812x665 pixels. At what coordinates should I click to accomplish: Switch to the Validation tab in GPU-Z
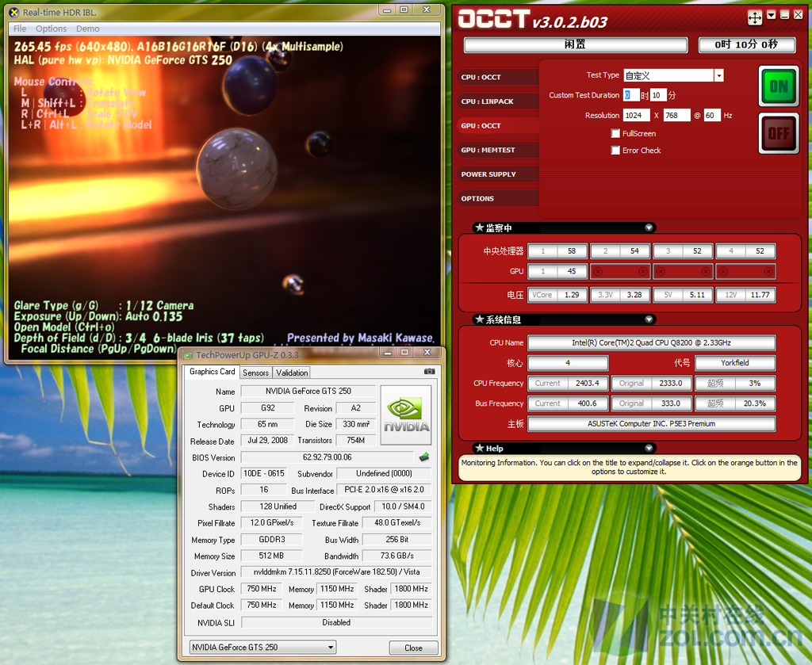(292, 373)
